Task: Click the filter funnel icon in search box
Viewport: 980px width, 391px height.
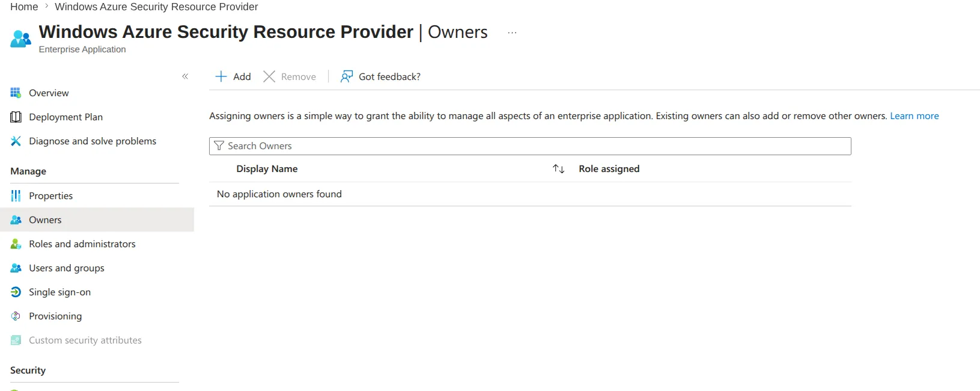Action: tap(219, 146)
